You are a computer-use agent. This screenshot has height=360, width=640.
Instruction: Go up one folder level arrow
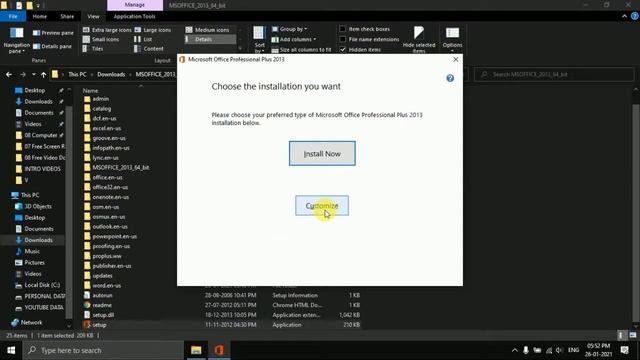[44, 74]
